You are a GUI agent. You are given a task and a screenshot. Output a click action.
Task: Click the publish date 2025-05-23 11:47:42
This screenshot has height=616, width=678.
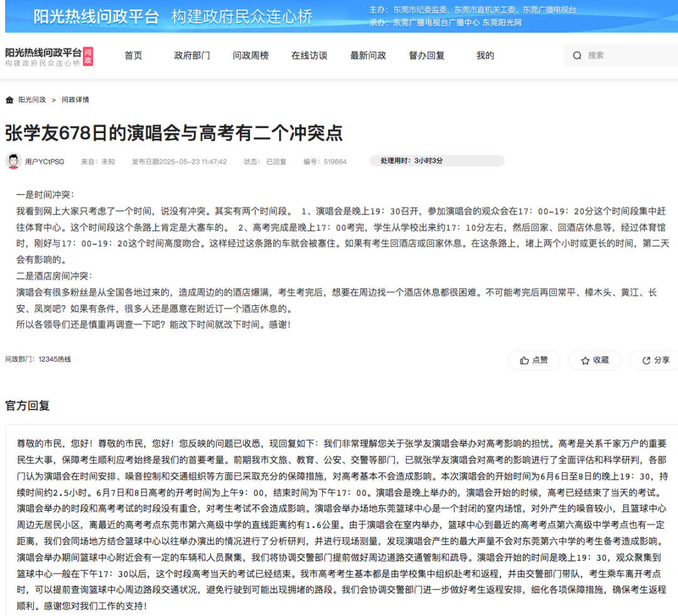tap(180, 162)
